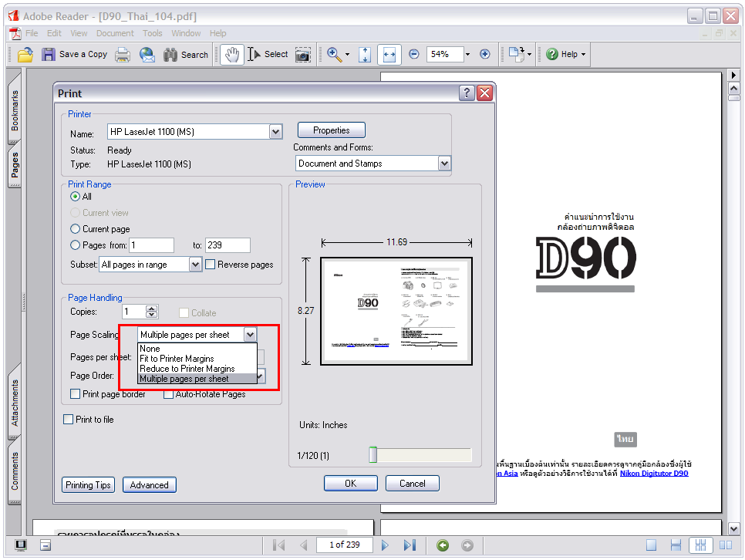Switch to Facing pages layout icon
745x560 pixels.
726,545
